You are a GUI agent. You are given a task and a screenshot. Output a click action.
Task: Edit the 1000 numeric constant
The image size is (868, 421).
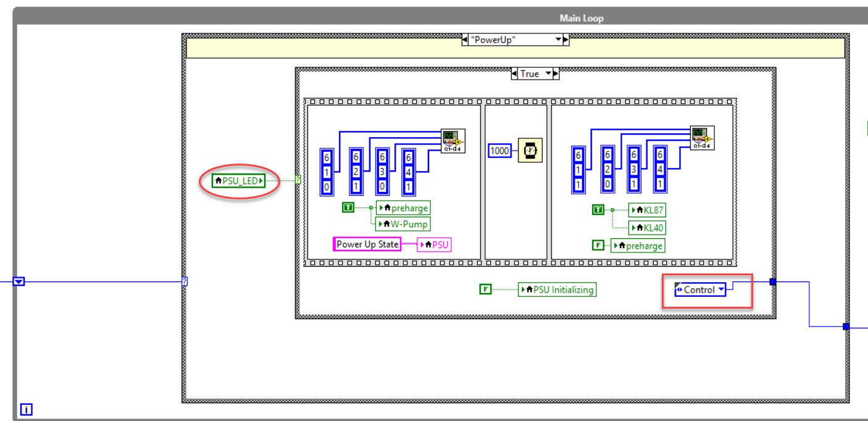pos(499,150)
